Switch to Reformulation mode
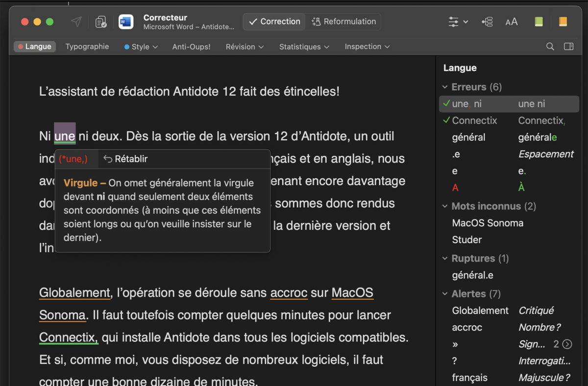588x386 pixels. 344,22
